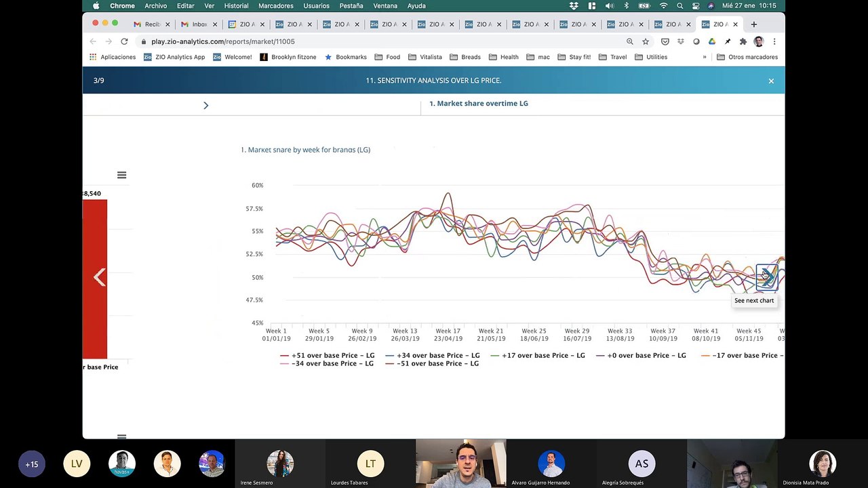The image size is (868, 488).
Task: Open the Marcadores menu
Action: [x=276, y=5]
